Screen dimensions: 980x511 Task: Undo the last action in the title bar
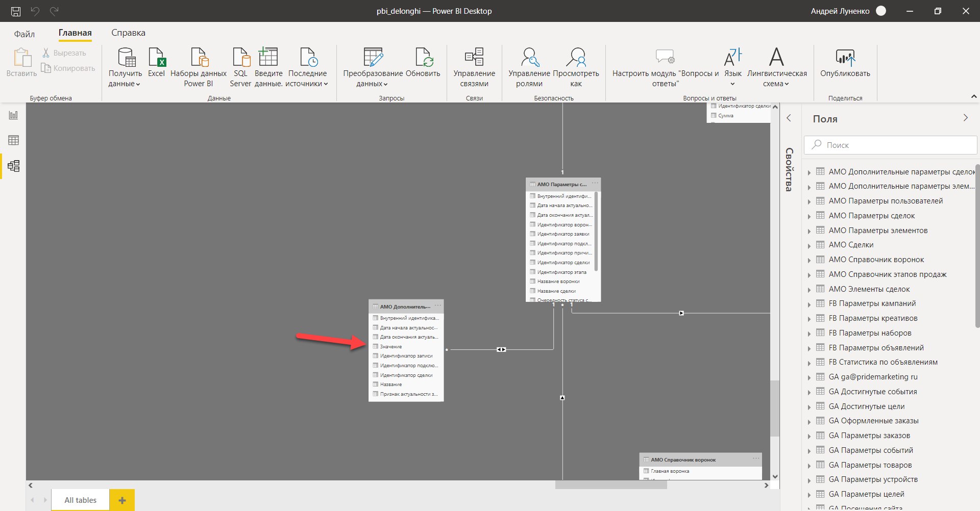35,11
